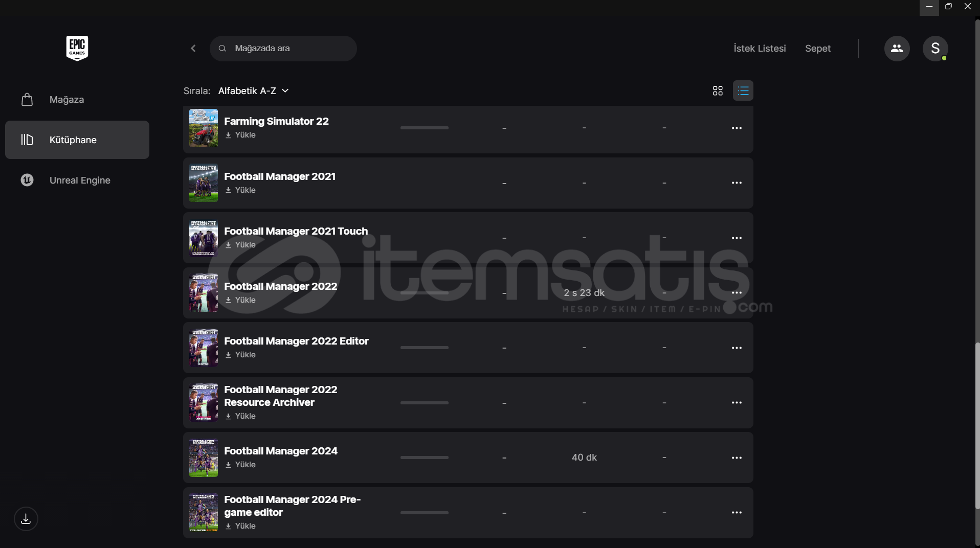The height and width of the screenshot is (548, 980).
Task: Switch to grid view layout
Action: (x=718, y=90)
